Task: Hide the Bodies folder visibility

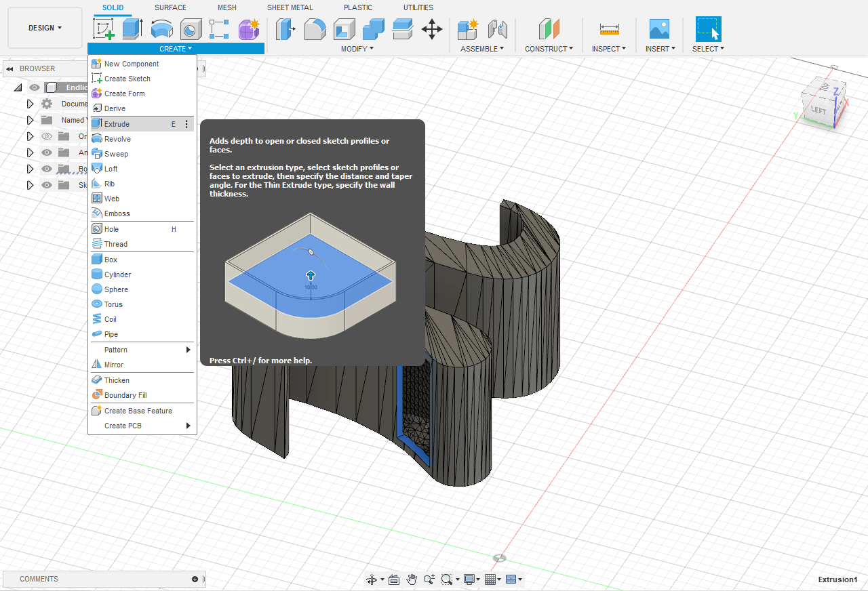Action: [46, 169]
